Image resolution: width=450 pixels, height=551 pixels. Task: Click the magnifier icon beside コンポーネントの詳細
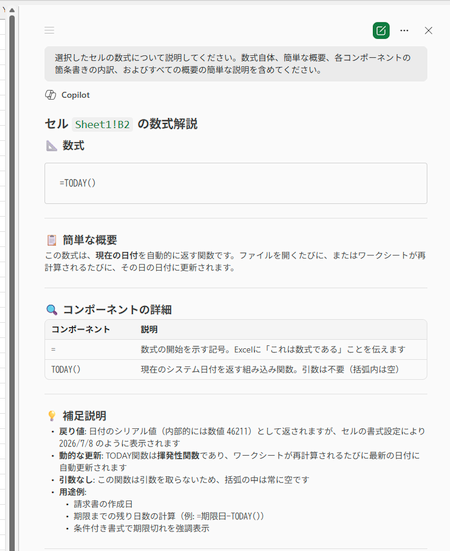52,310
